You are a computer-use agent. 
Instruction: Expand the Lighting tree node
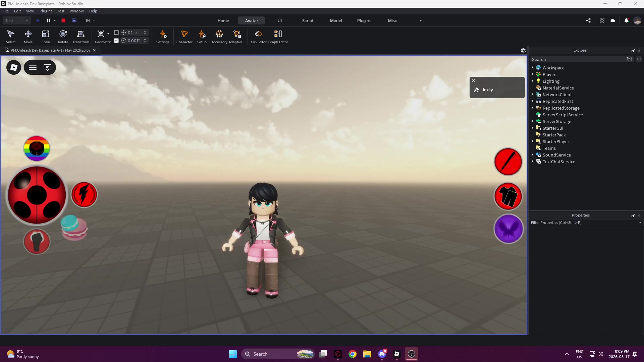533,81
